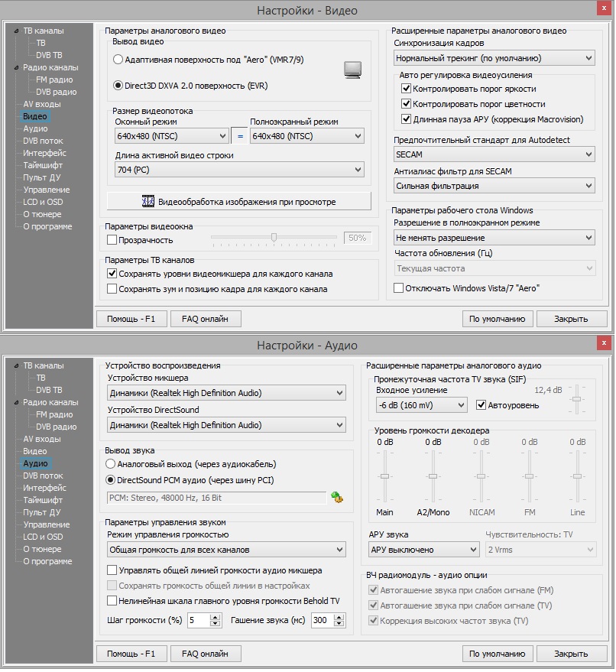The width and height of the screenshot is (616, 672).
Task: Enable the "Прозрачность" checkbox
Action: point(113,241)
